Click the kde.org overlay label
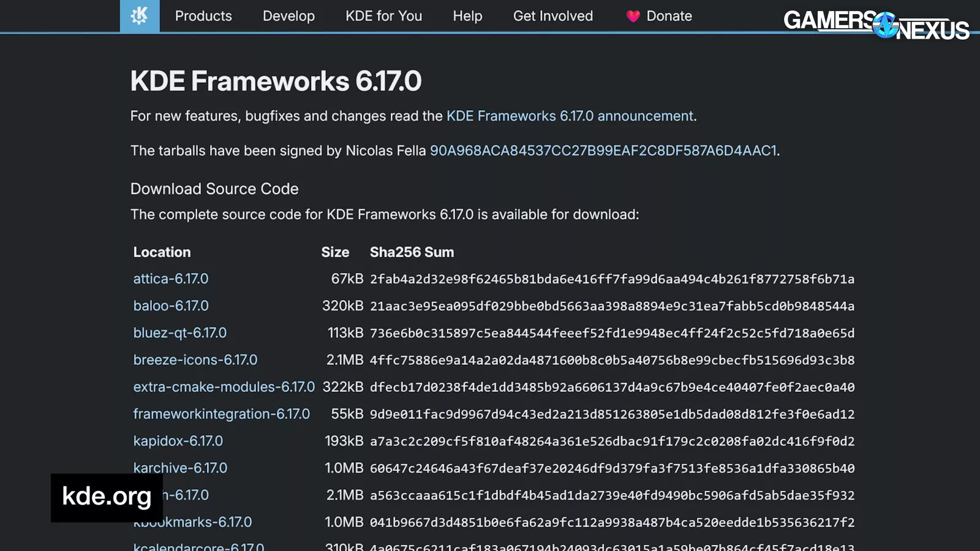Viewport: 980px width, 551px height. [107, 497]
